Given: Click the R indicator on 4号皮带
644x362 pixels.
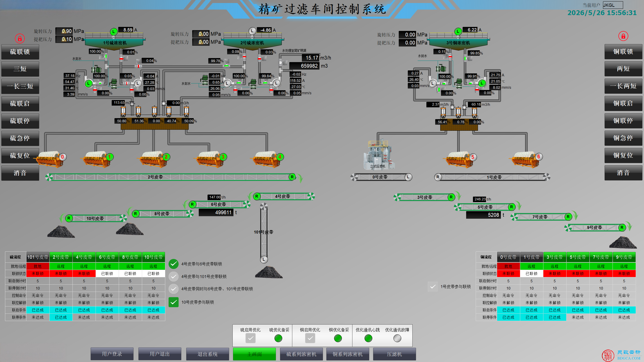Looking at the screenshot, I should coord(257,196).
